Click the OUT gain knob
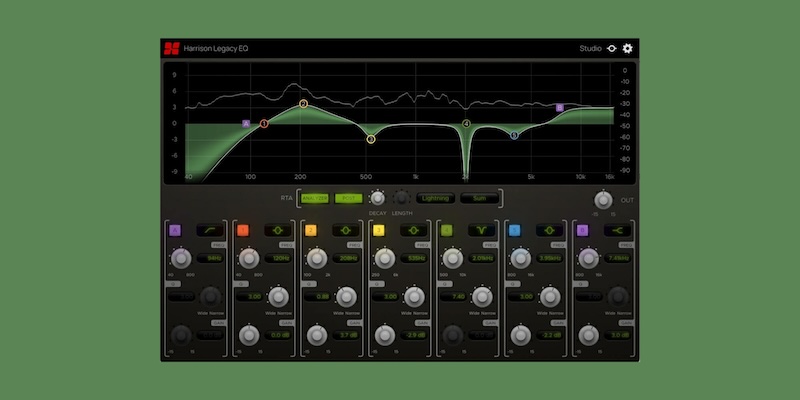This screenshot has width=800, height=400. 603,200
